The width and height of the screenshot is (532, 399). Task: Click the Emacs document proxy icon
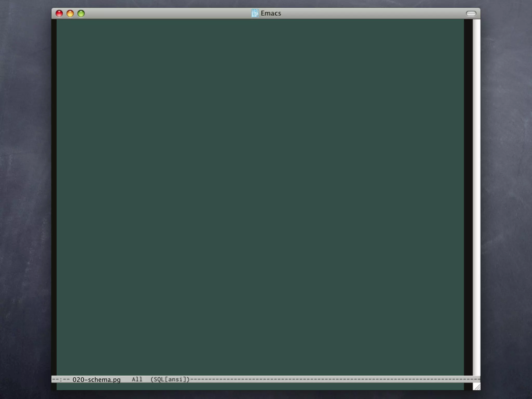[255, 13]
